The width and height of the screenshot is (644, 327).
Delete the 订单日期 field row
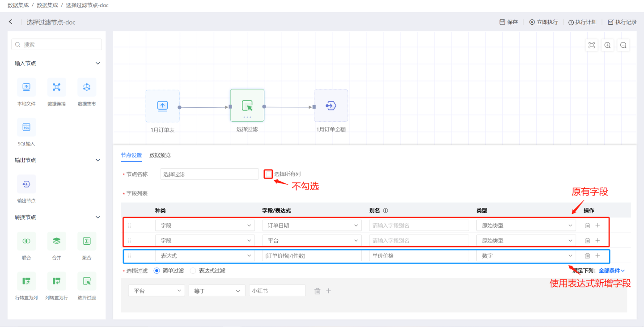click(587, 225)
